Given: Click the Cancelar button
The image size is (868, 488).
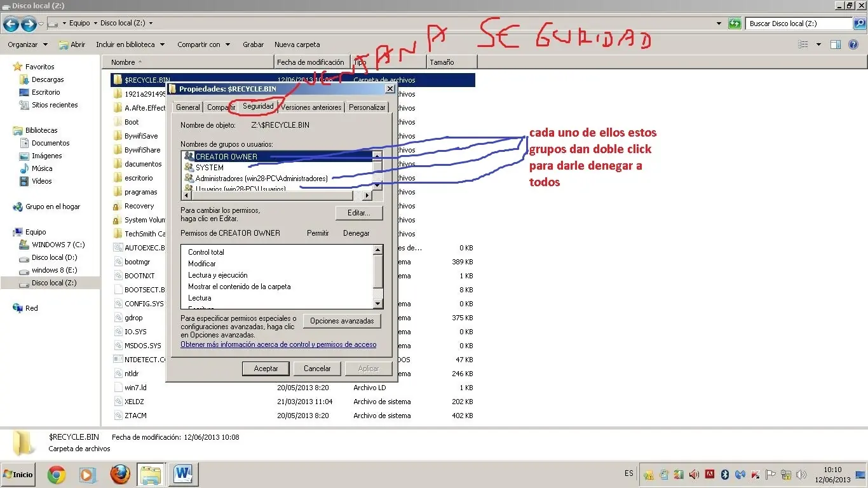Looking at the screenshot, I should 317,369.
